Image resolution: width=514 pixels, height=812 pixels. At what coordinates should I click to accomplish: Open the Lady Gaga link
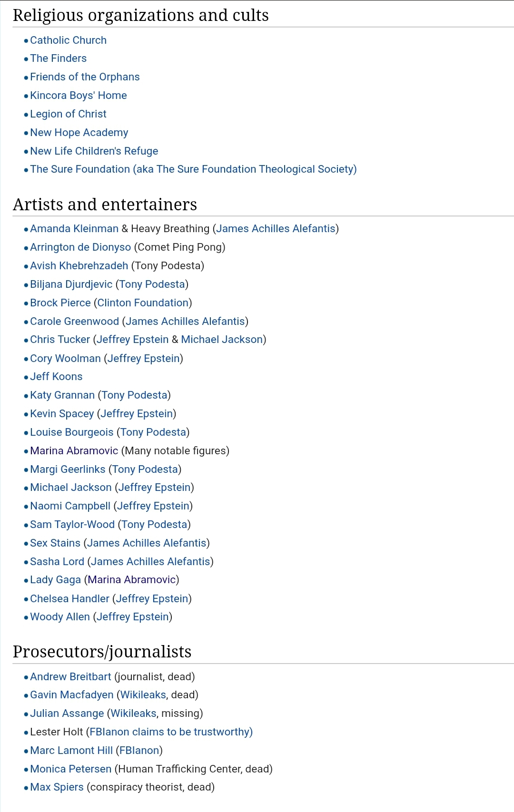55,580
